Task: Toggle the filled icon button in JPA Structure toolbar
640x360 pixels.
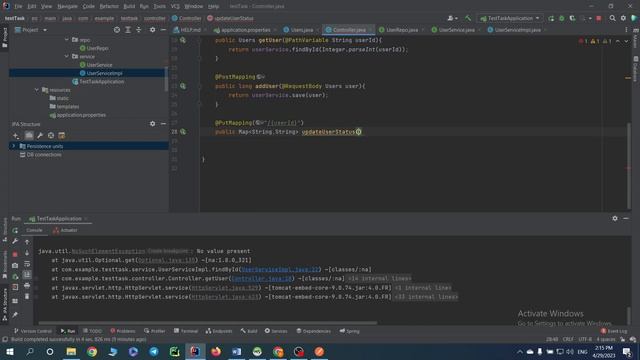Action: pyautogui.click(x=29, y=136)
